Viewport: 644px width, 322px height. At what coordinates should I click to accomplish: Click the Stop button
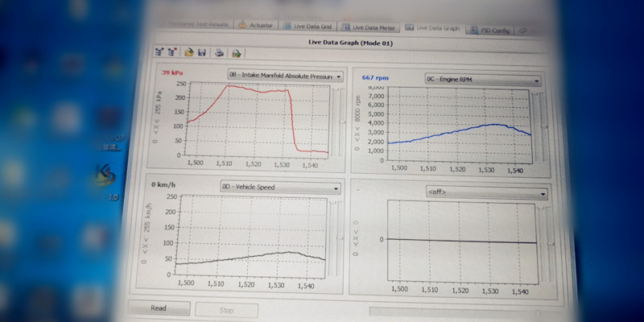coord(226,311)
